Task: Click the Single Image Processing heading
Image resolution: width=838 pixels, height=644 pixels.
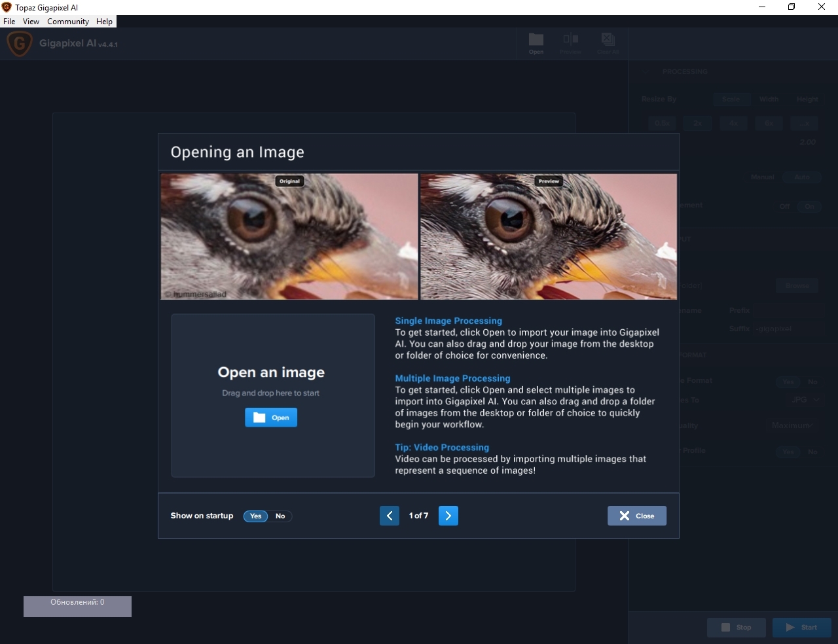Action: click(x=448, y=321)
